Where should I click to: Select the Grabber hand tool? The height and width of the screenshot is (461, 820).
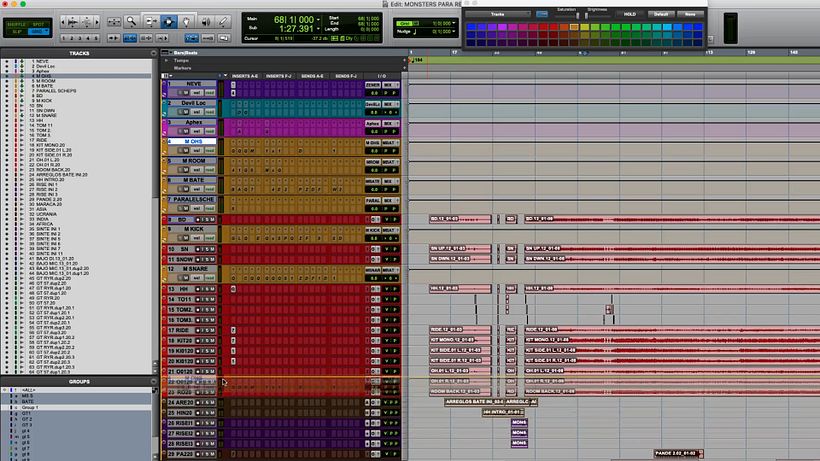coord(186,21)
